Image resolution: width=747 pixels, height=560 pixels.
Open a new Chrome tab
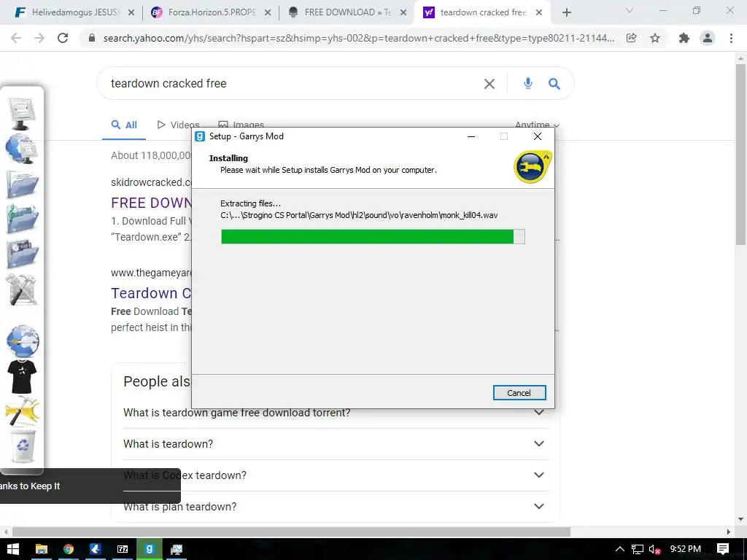pos(566,12)
